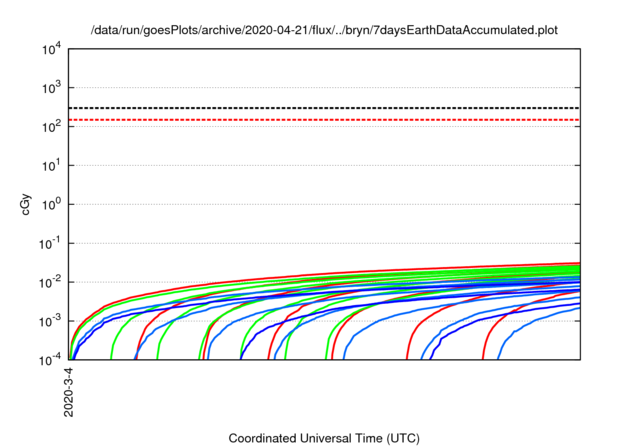Click the 10^-2 y-axis tick label
Screen dimensions: 640x448
pos(50,282)
